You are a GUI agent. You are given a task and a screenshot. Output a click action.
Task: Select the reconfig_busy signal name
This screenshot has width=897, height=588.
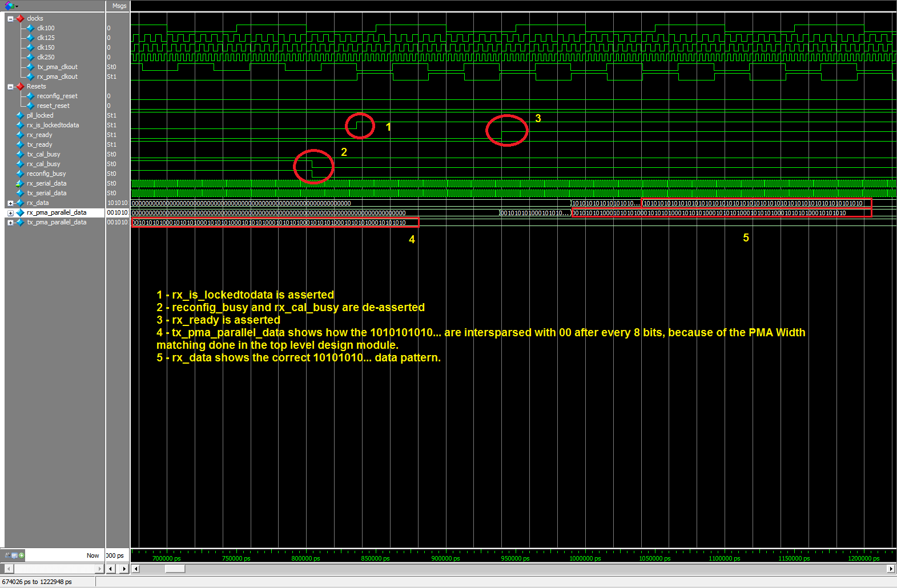click(x=46, y=174)
